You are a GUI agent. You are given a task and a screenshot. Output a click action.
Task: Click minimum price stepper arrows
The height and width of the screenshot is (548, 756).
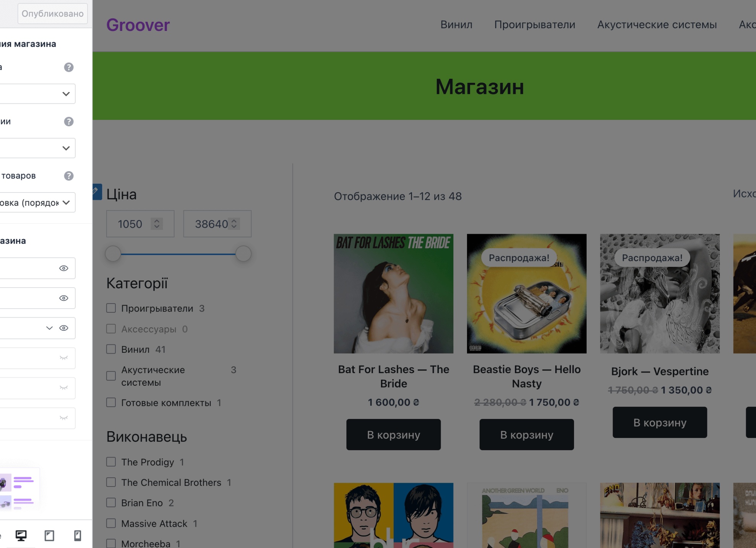tap(157, 224)
